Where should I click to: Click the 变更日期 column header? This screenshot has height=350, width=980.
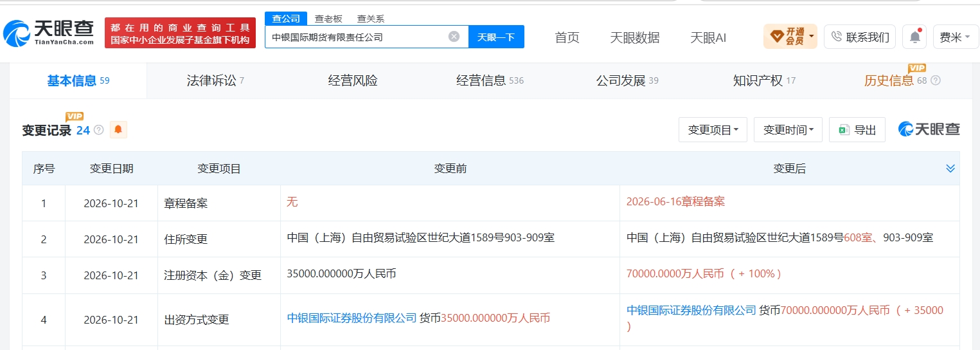click(x=111, y=169)
